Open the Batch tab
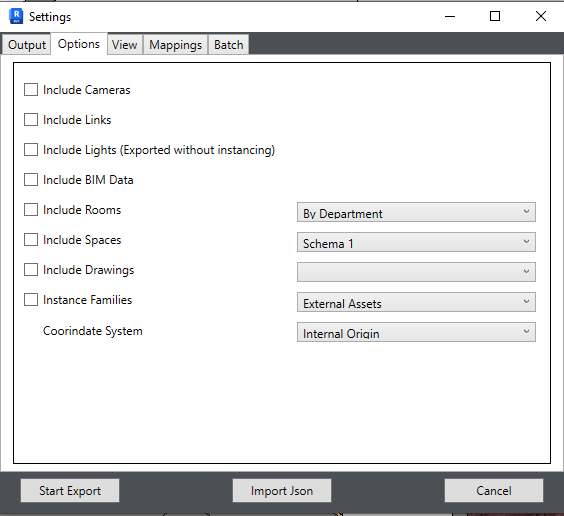 pyautogui.click(x=229, y=45)
